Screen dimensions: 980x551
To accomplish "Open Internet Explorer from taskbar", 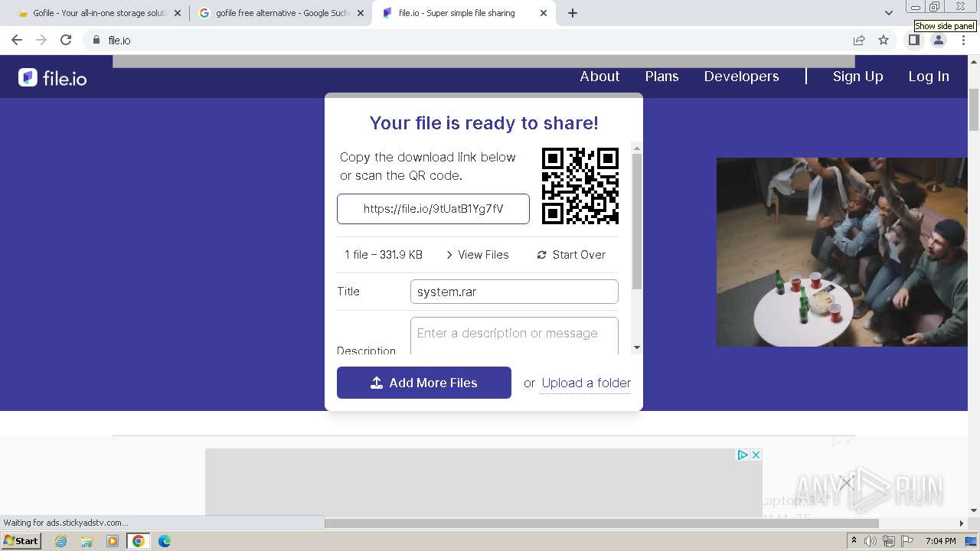I will pos(61,541).
